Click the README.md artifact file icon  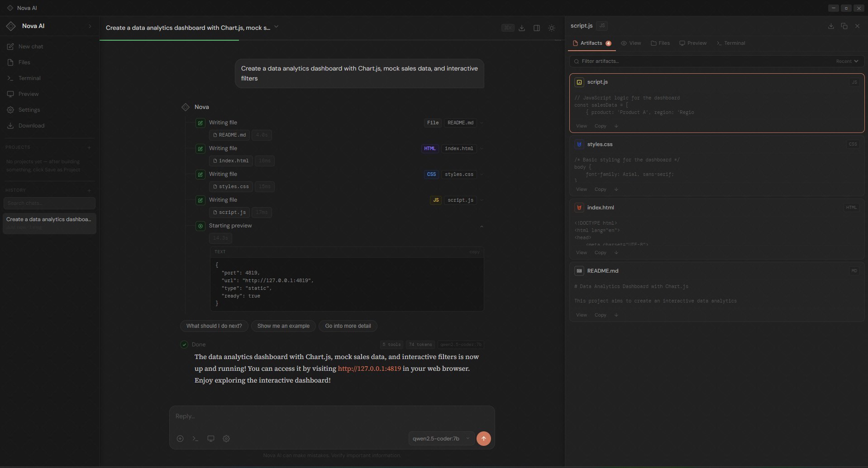pyautogui.click(x=579, y=271)
